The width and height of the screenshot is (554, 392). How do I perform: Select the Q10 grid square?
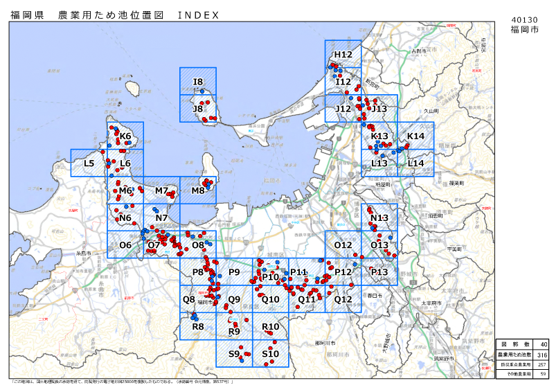click(271, 299)
